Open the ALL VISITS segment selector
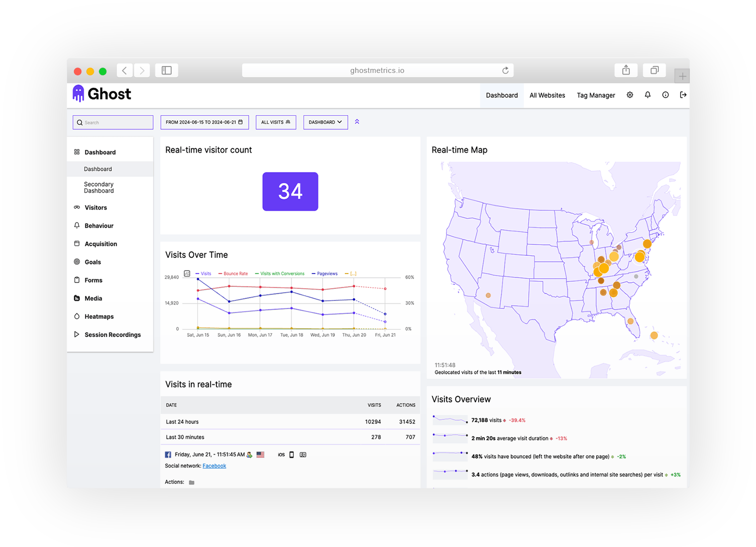 pyautogui.click(x=276, y=122)
